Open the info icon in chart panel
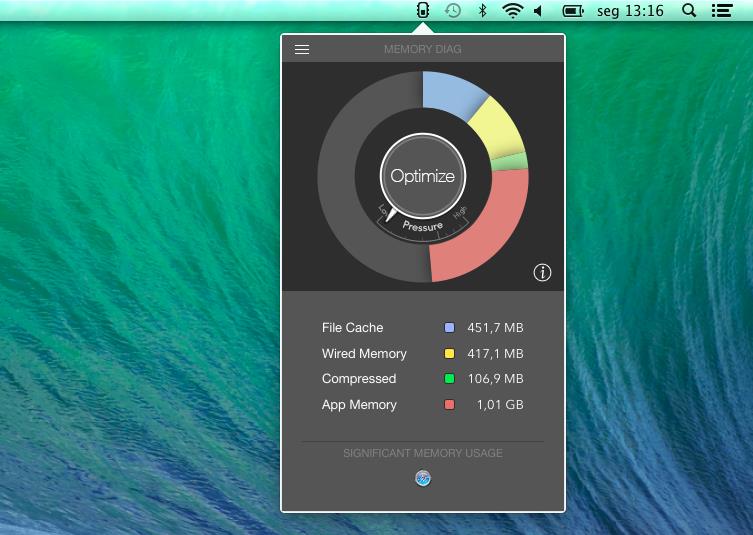The width and height of the screenshot is (753, 535). (542, 272)
